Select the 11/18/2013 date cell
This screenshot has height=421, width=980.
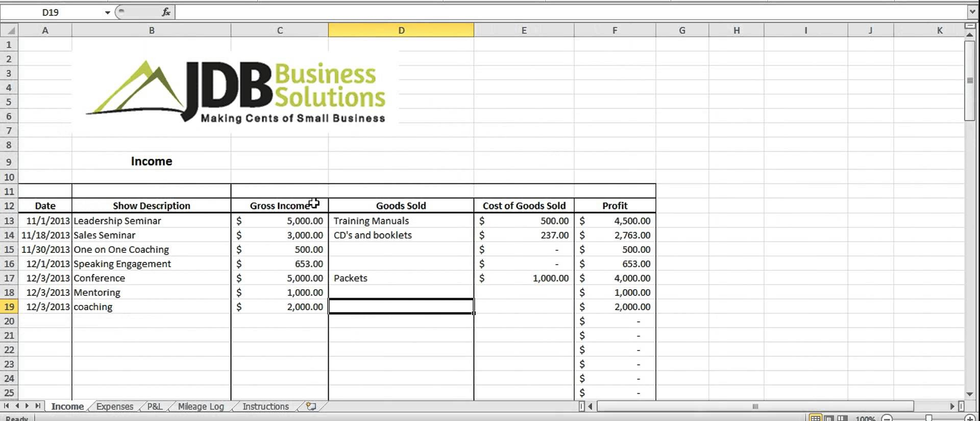pos(45,235)
